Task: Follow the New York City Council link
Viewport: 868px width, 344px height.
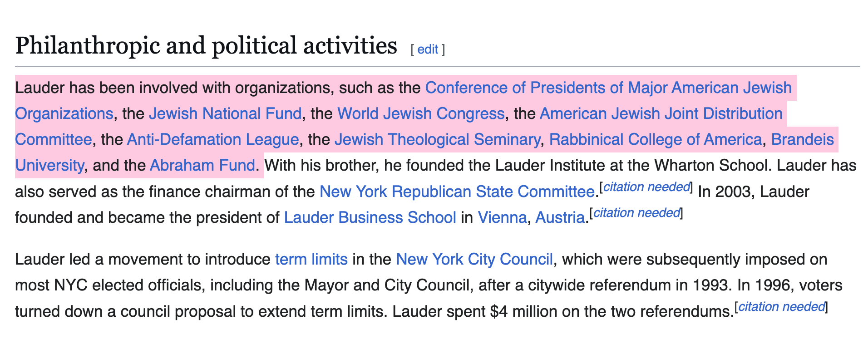Action: [x=474, y=259]
